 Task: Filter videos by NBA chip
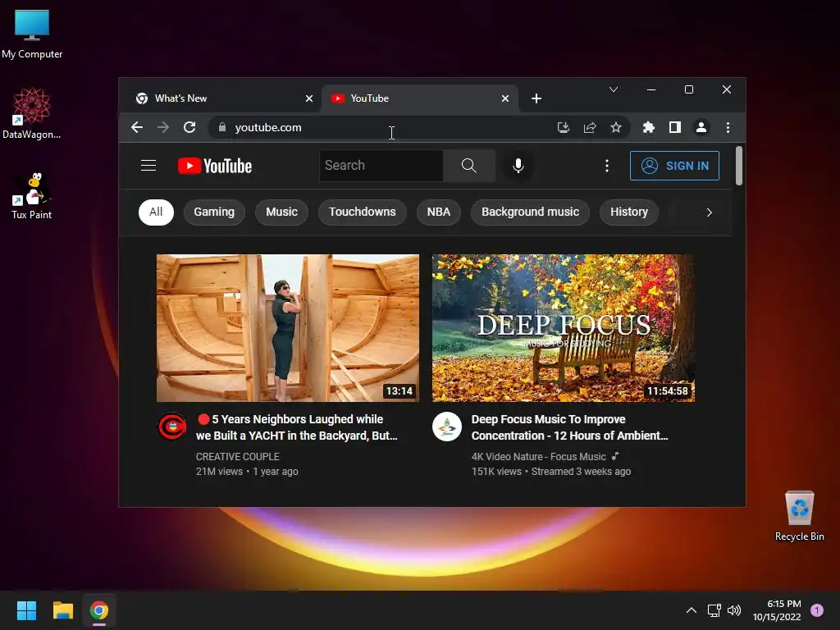[438, 212]
